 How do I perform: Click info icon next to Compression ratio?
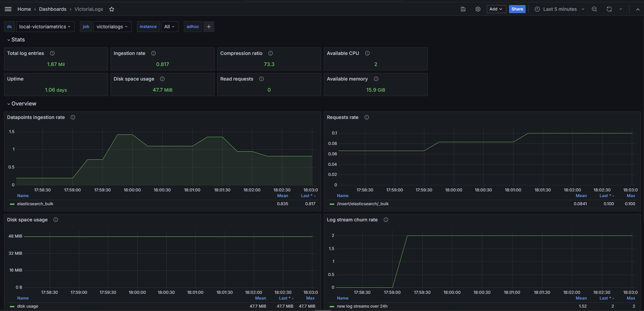click(271, 53)
